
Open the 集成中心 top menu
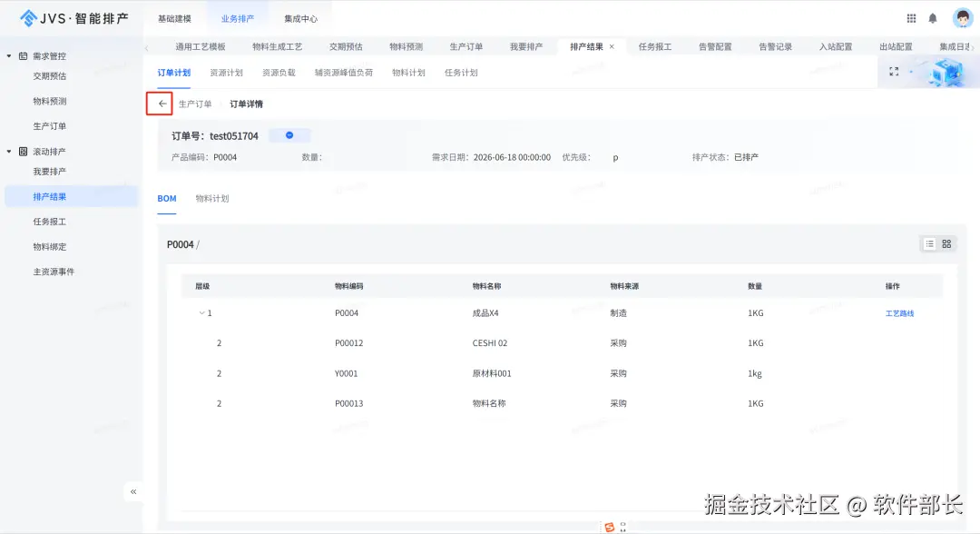coord(300,19)
